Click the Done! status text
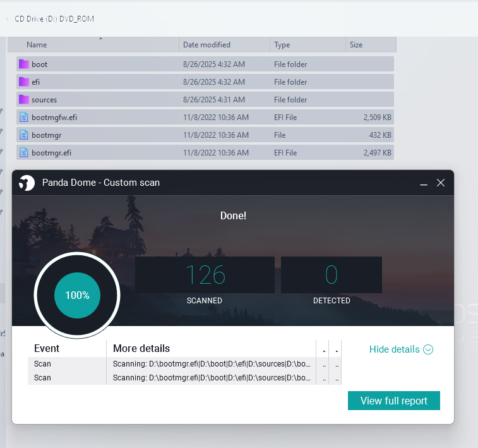The image size is (478, 448). point(233,215)
